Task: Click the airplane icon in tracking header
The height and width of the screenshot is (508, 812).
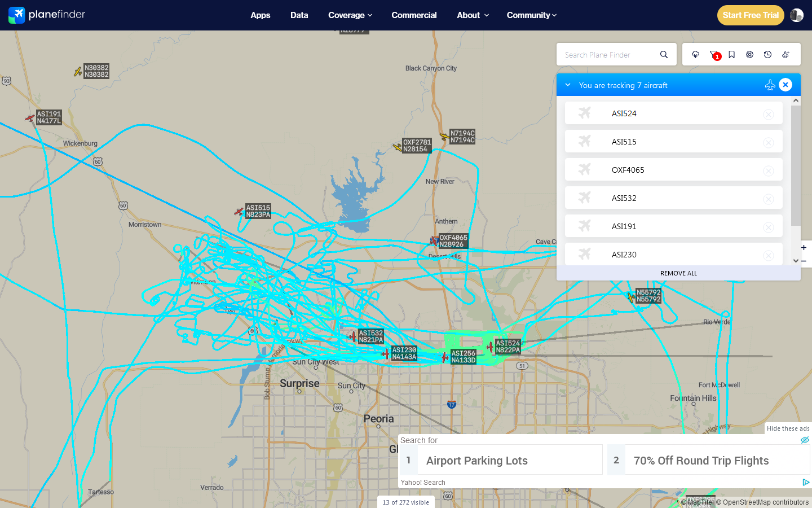Action: (770, 85)
